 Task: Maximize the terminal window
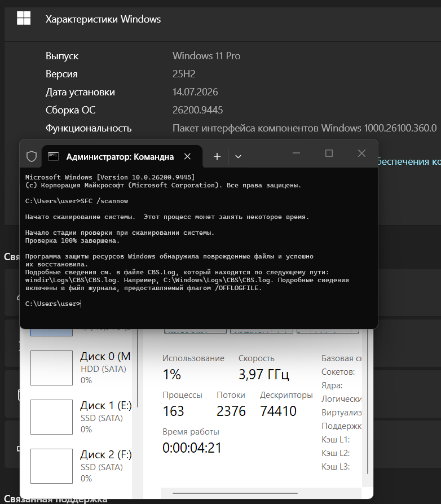[x=329, y=154]
